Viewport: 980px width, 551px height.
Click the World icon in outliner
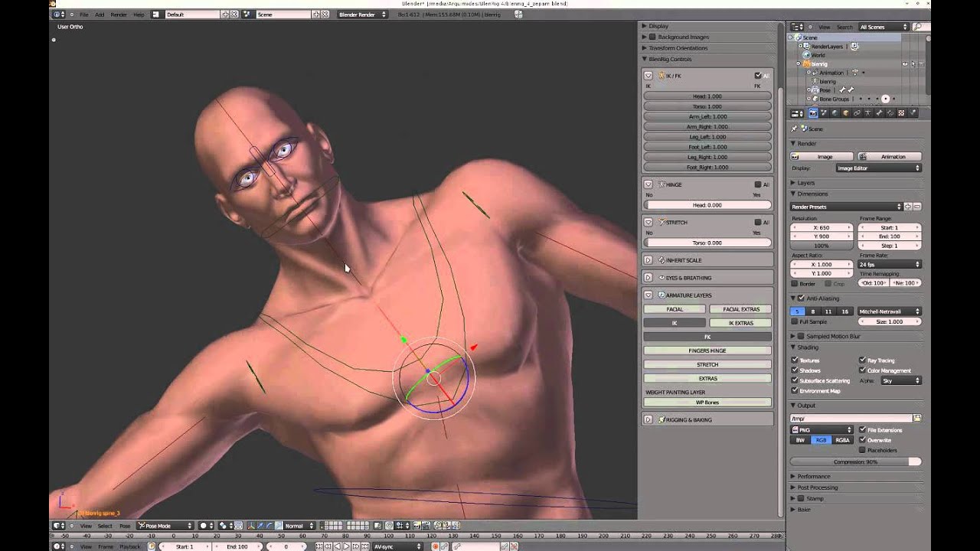pyautogui.click(x=806, y=55)
